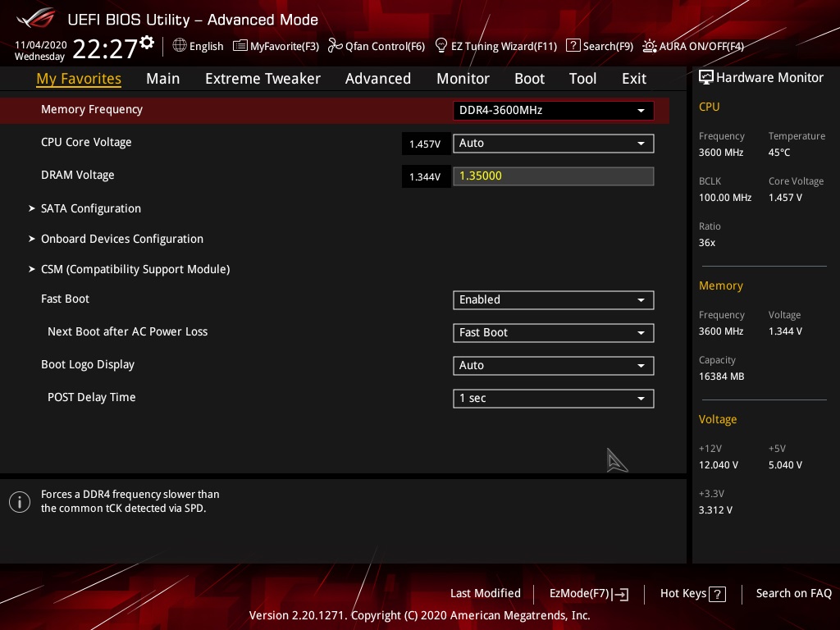Click the MyFavorite list icon
840x630 pixels.
240,46
